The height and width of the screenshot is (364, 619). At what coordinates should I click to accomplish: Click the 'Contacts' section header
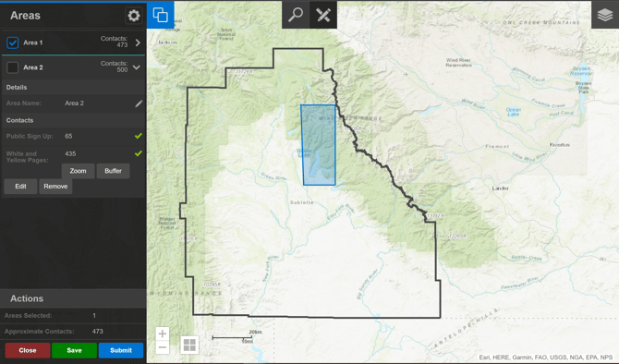click(19, 120)
